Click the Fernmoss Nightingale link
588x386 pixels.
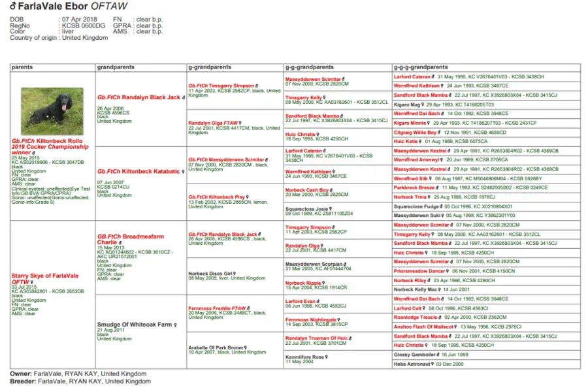point(311,320)
